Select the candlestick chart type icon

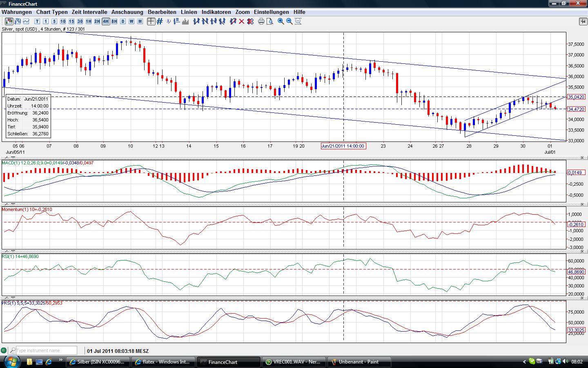9,21
